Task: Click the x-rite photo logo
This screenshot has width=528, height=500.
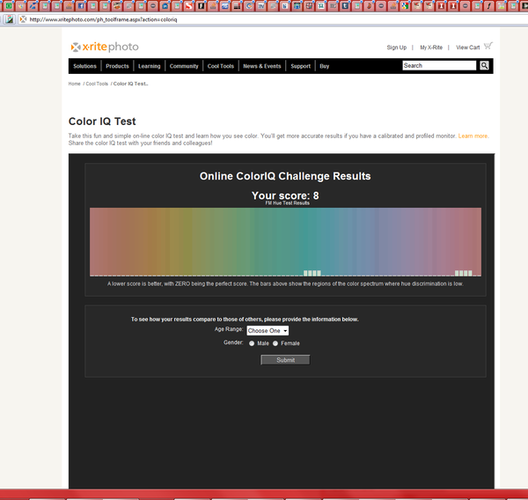Action: click(x=104, y=47)
